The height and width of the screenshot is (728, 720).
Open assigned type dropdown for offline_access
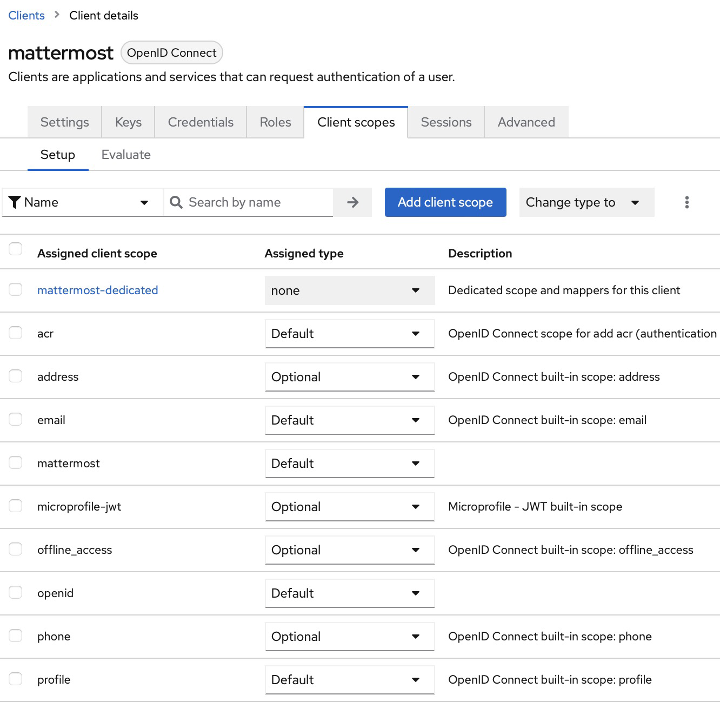(350, 550)
